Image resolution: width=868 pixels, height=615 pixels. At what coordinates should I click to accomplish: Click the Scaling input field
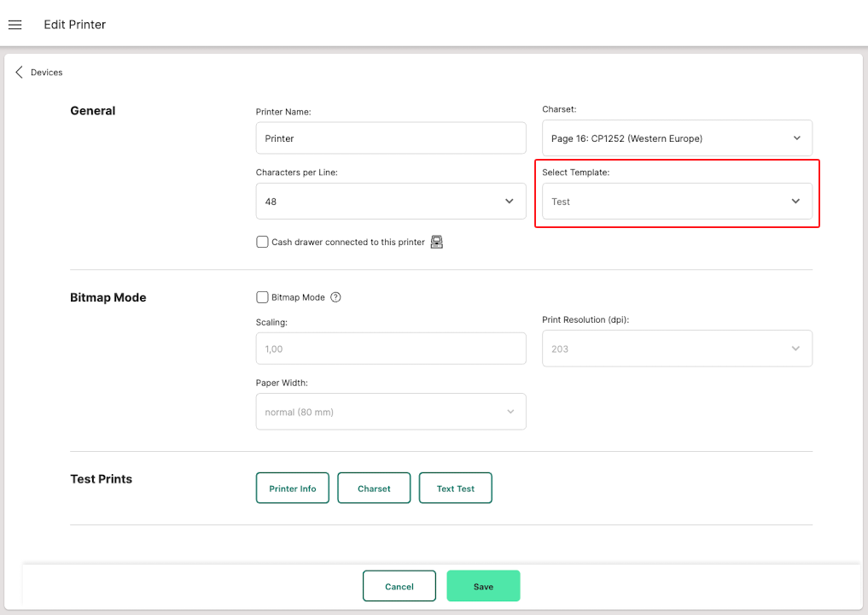pyautogui.click(x=390, y=348)
